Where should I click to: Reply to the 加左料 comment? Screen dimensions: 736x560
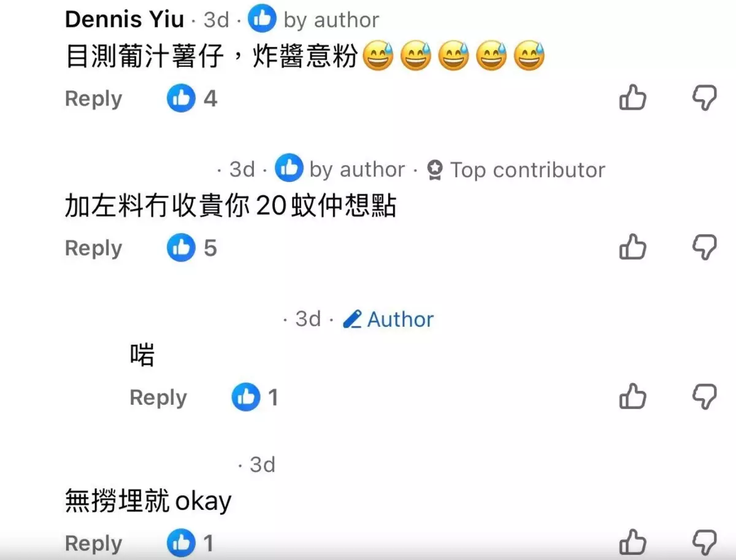coord(93,248)
